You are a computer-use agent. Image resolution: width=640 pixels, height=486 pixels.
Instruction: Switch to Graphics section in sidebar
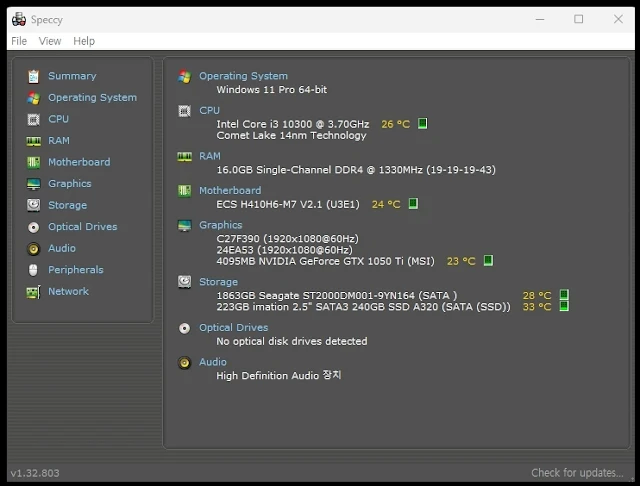click(x=70, y=184)
